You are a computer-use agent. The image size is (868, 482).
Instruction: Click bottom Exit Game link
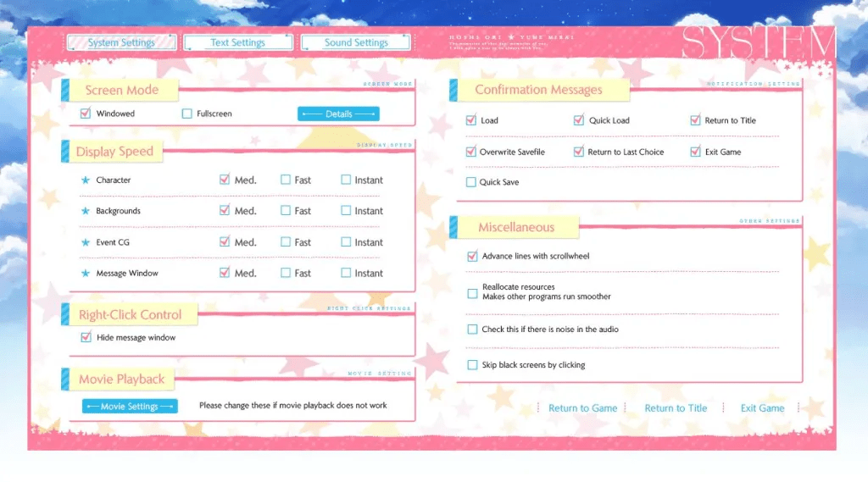pyautogui.click(x=762, y=407)
